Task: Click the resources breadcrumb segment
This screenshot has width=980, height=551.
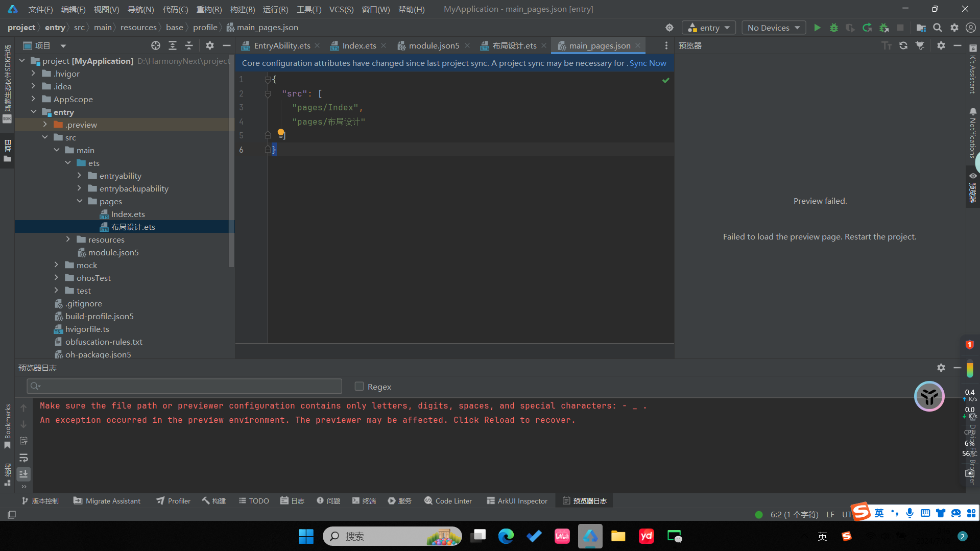Action: [x=138, y=28]
